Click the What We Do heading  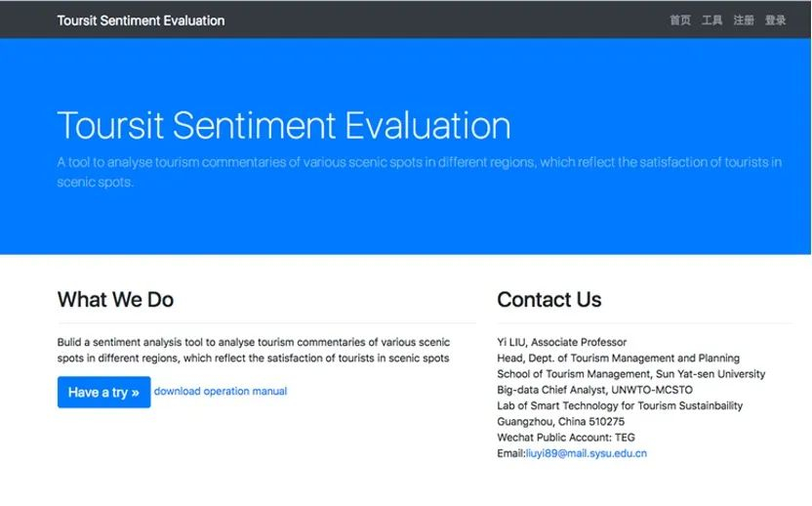pos(115,300)
